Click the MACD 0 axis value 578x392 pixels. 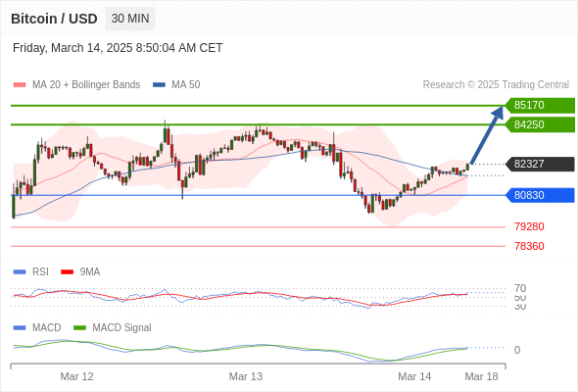[517, 350]
